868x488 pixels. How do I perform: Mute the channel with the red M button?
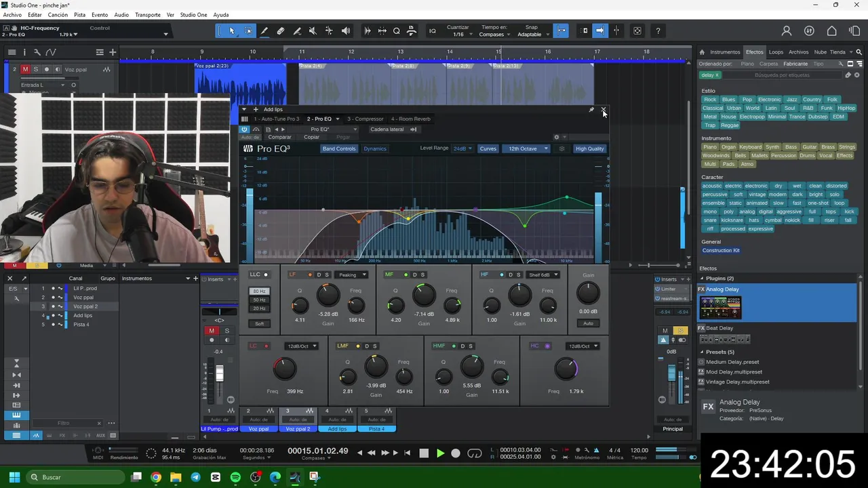[x=212, y=331]
